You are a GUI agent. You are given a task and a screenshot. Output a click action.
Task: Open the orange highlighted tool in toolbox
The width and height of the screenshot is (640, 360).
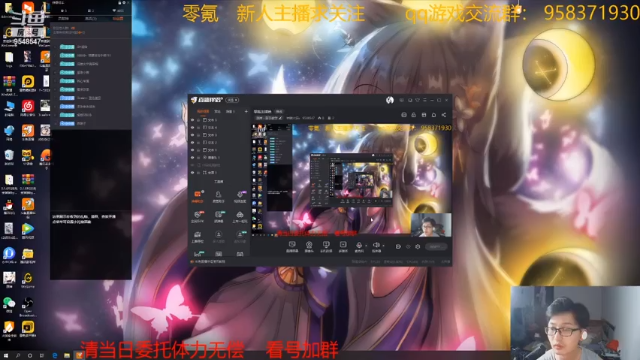tap(198, 196)
